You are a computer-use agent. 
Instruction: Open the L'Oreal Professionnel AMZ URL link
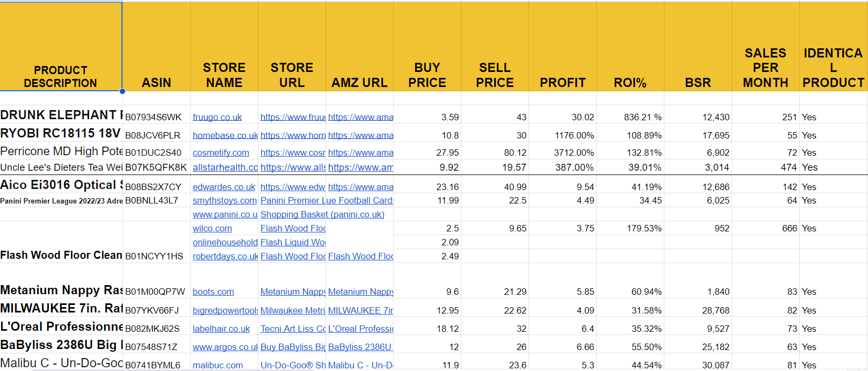(360, 329)
